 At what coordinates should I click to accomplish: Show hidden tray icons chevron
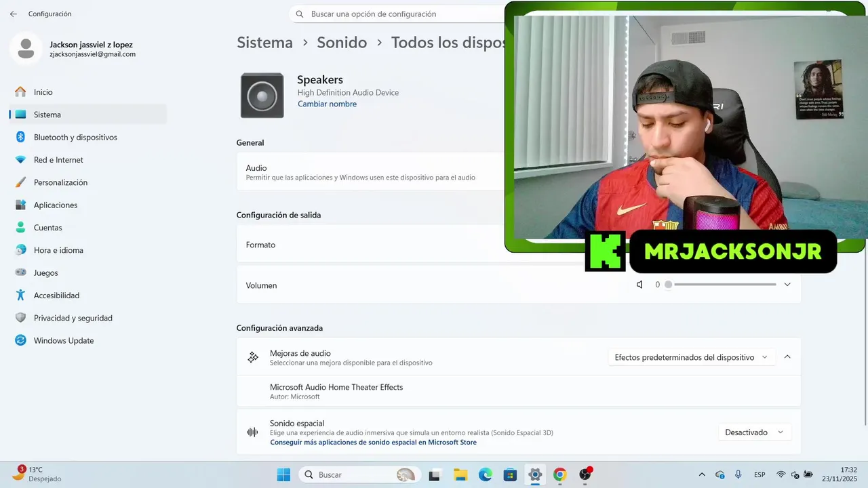pos(702,474)
